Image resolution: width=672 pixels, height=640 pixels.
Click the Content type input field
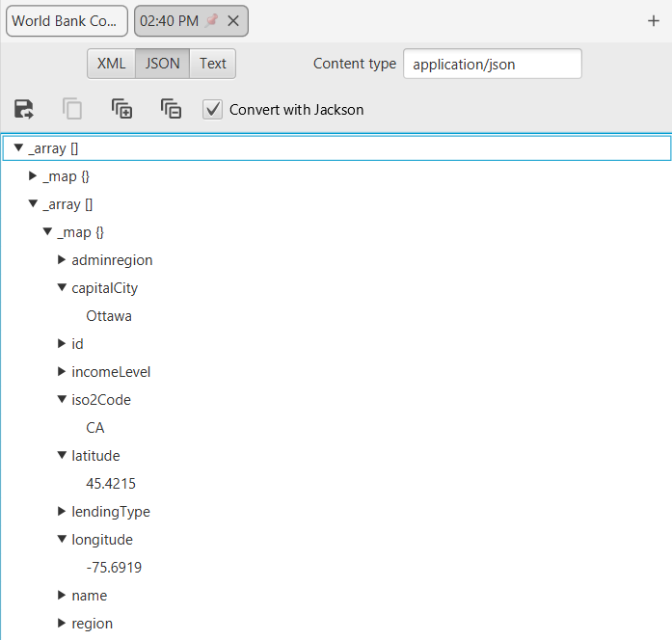point(493,64)
